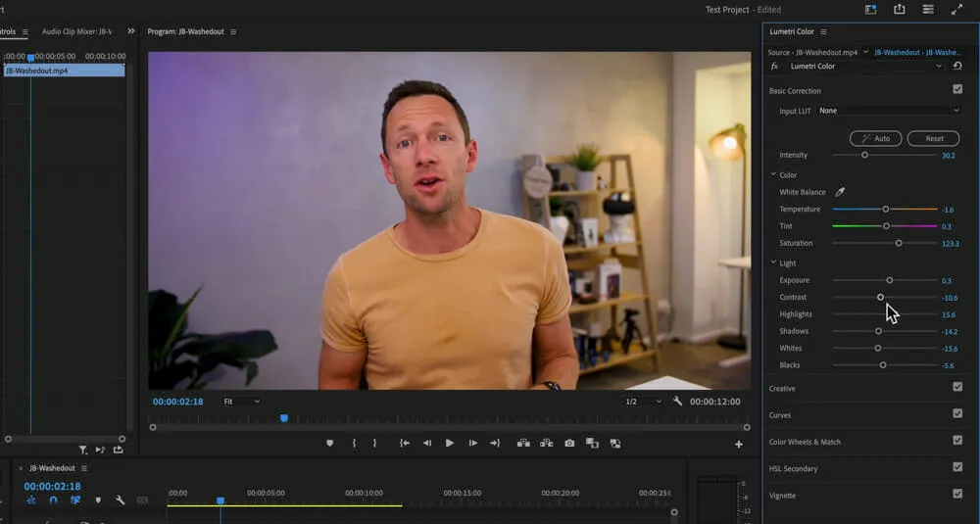Click the Step Forward one frame button
The width and height of the screenshot is (980, 524).
pyautogui.click(x=472, y=444)
